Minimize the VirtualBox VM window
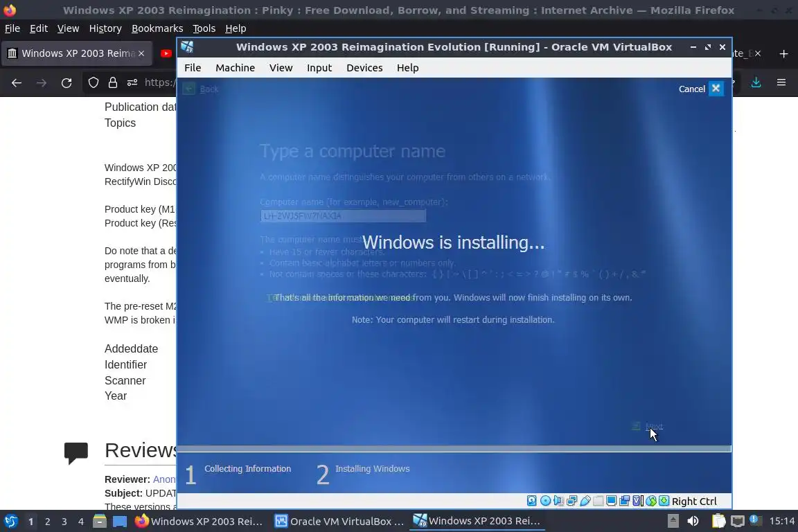798x532 pixels. pos(693,47)
